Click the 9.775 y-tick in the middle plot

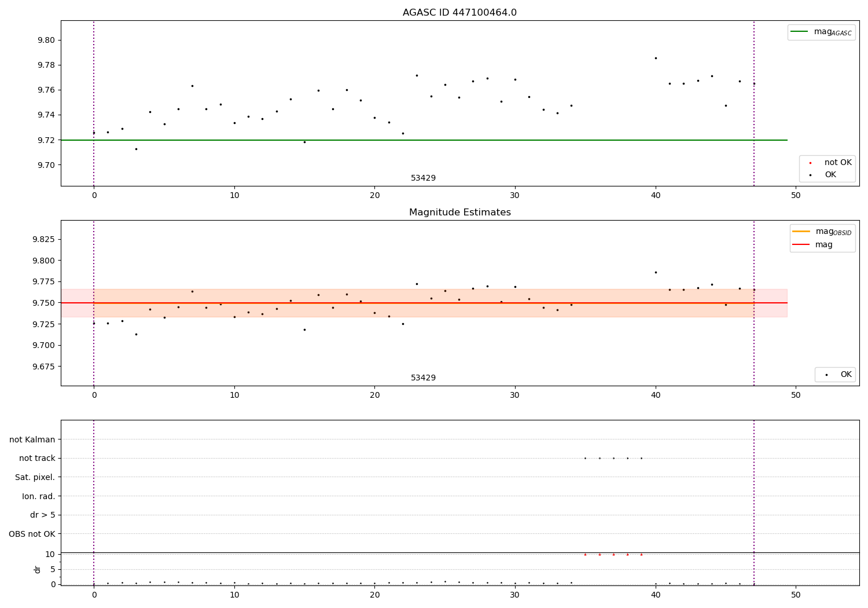44,282
